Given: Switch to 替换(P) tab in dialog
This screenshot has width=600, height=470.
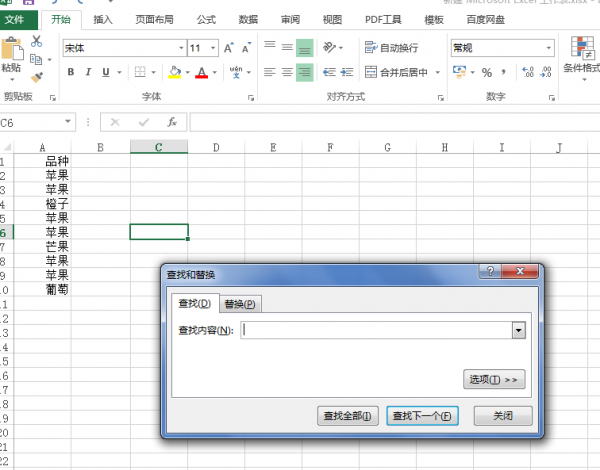Looking at the screenshot, I should coord(240,304).
